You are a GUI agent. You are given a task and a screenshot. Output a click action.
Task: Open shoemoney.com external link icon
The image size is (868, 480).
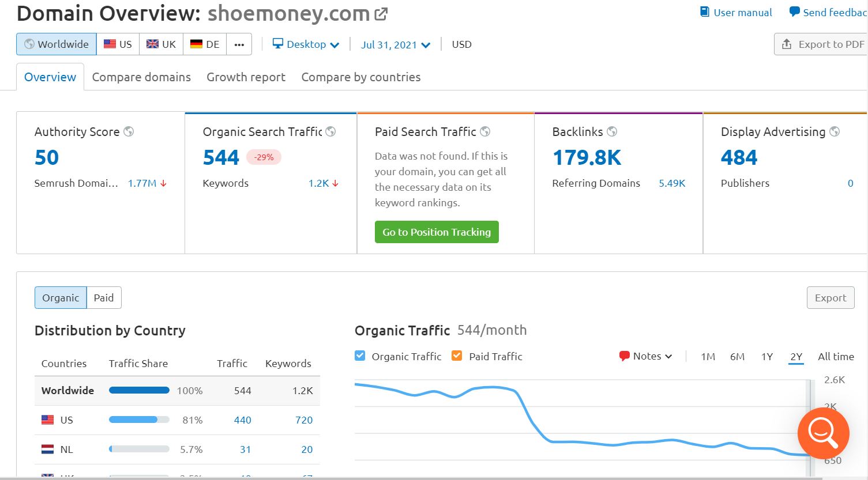pyautogui.click(x=381, y=14)
